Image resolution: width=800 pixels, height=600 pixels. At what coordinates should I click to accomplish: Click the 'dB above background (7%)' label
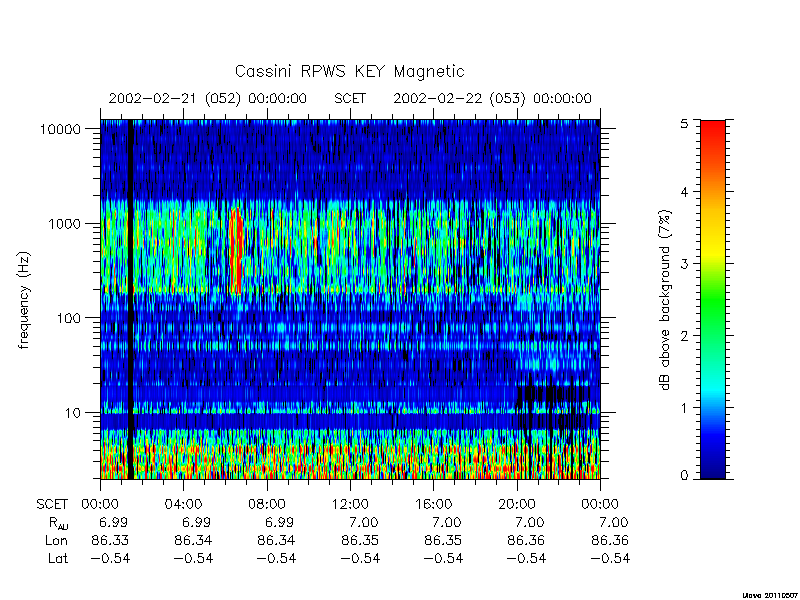tap(665, 300)
